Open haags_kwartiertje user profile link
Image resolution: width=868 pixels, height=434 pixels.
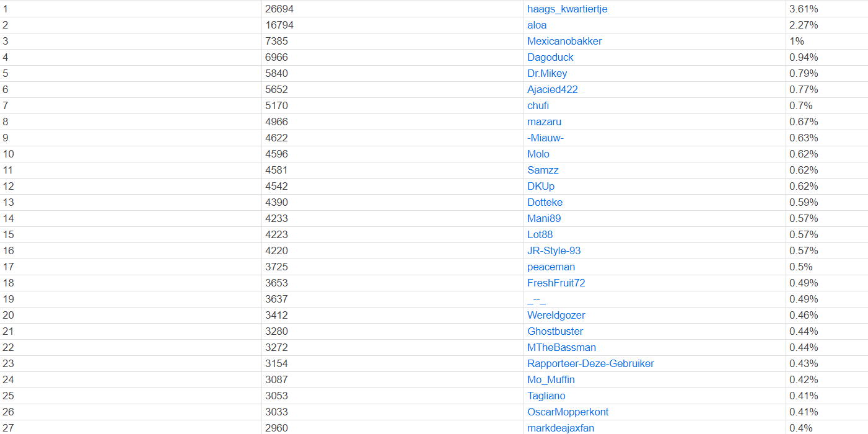572,9
